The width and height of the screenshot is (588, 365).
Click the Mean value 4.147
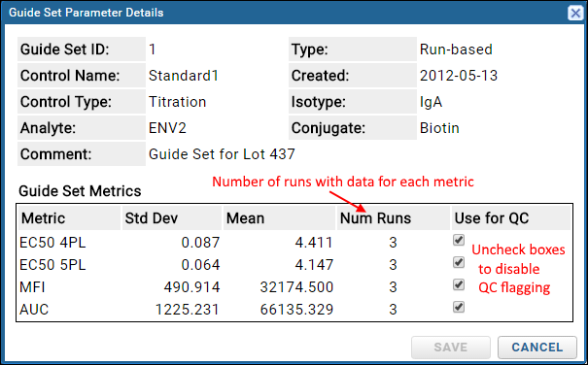click(314, 265)
